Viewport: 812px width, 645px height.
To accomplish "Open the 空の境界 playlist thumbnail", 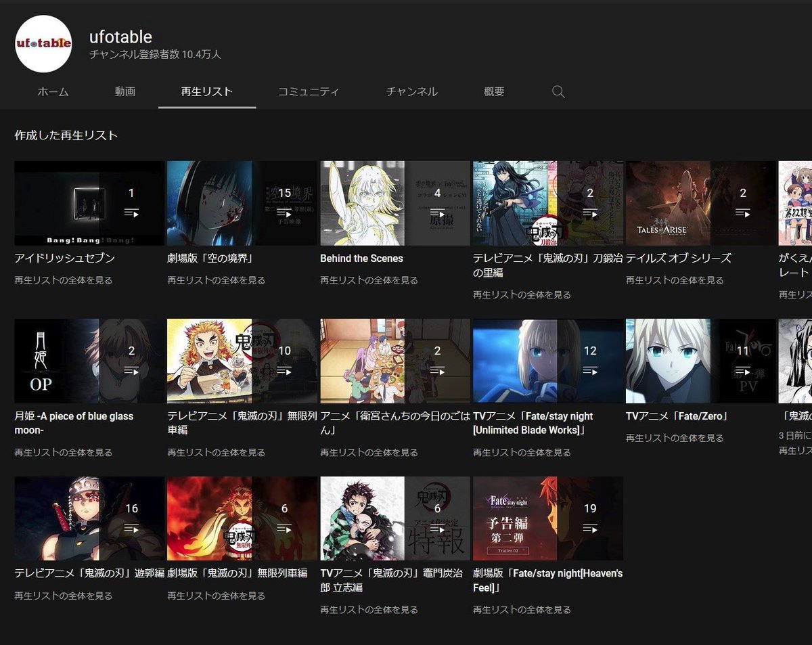I will (x=242, y=203).
